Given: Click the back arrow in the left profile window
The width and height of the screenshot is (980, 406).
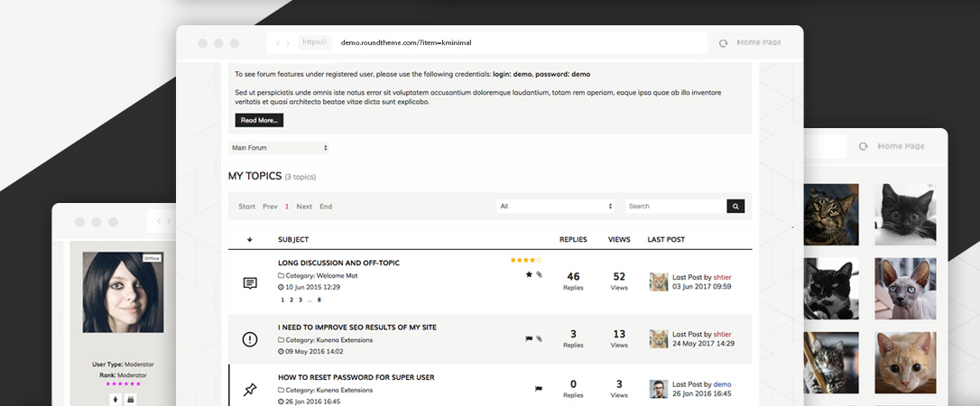Looking at the screenshot, I should click(x=159, y=221).
